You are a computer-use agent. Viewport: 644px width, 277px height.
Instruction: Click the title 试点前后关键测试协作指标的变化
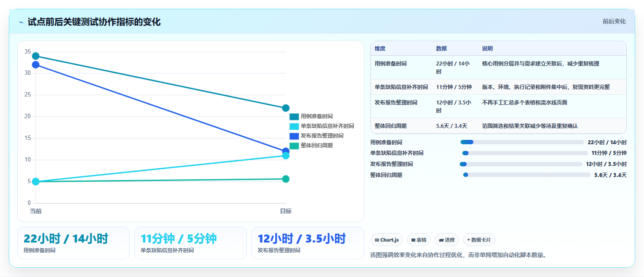[x=94, y=22]
